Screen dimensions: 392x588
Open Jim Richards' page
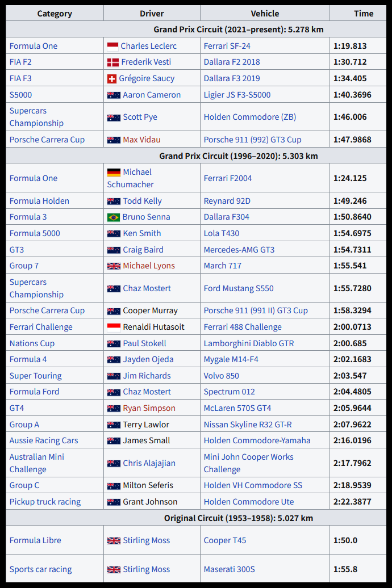pyautogui.click(x=147, y=376)
